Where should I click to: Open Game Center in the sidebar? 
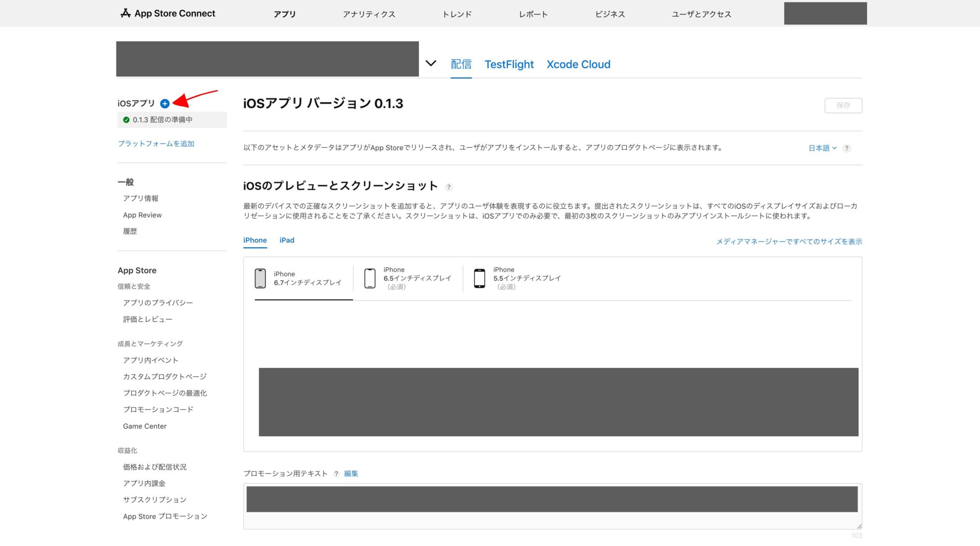tap(144, 426)
